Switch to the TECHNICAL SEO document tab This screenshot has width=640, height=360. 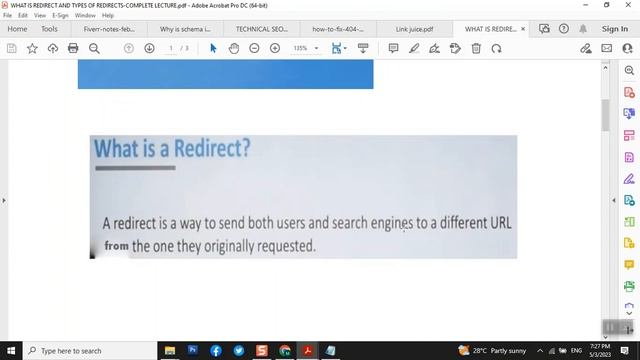tap(262, 29)
